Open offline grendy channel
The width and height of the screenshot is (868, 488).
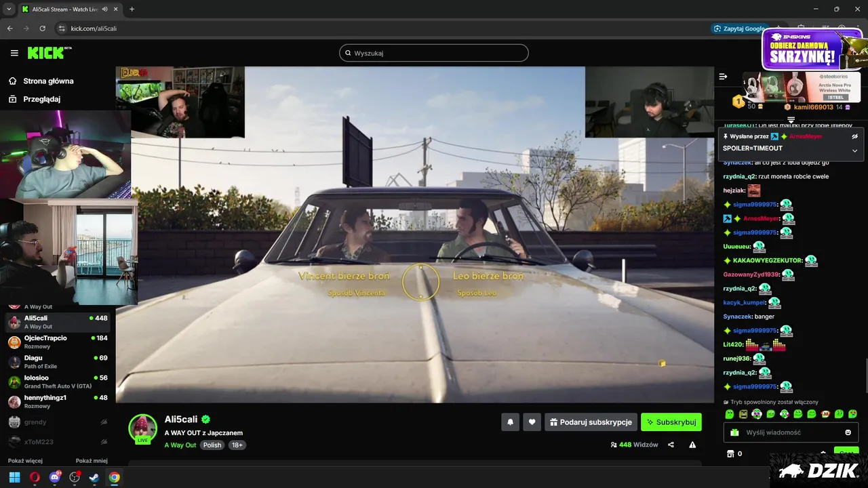click(x=58, y=422)
